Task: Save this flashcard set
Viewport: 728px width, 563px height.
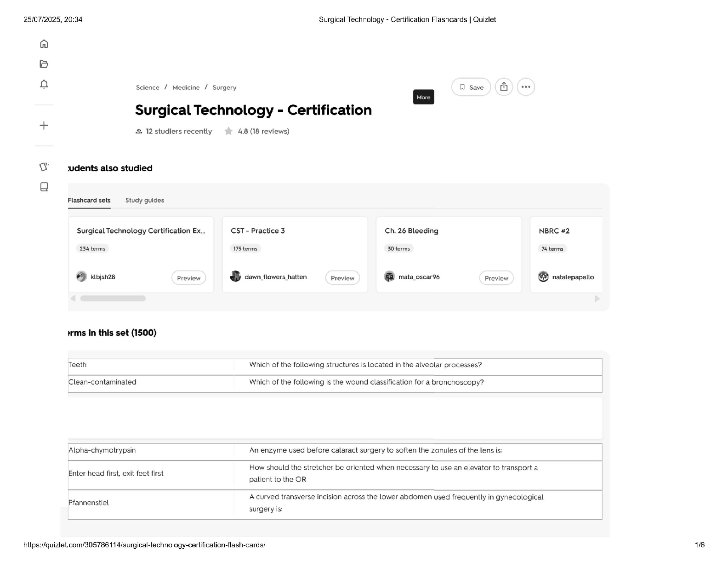Action: 471,87
